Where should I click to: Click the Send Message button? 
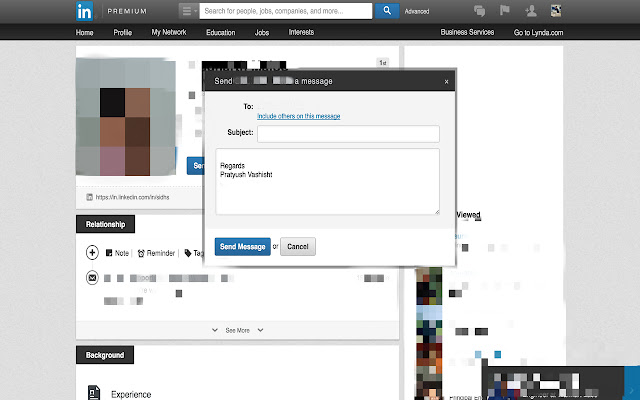tap(242, 247)
